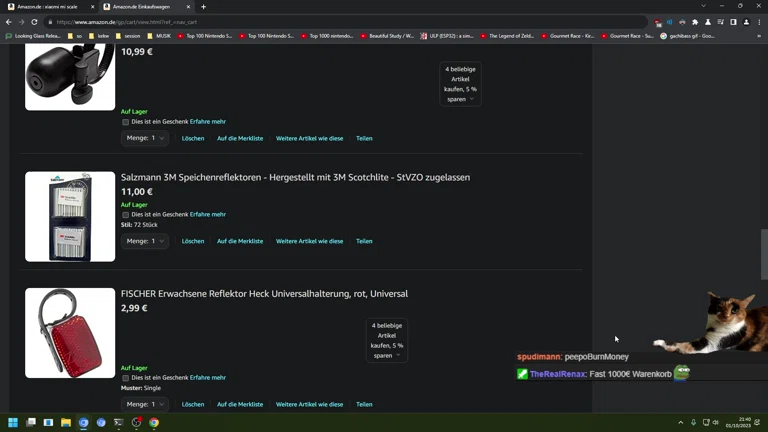Open the taskbar clock and date
Image resolution: width=768 pixels, height=432 pixels.
click(x=738, y=422)
